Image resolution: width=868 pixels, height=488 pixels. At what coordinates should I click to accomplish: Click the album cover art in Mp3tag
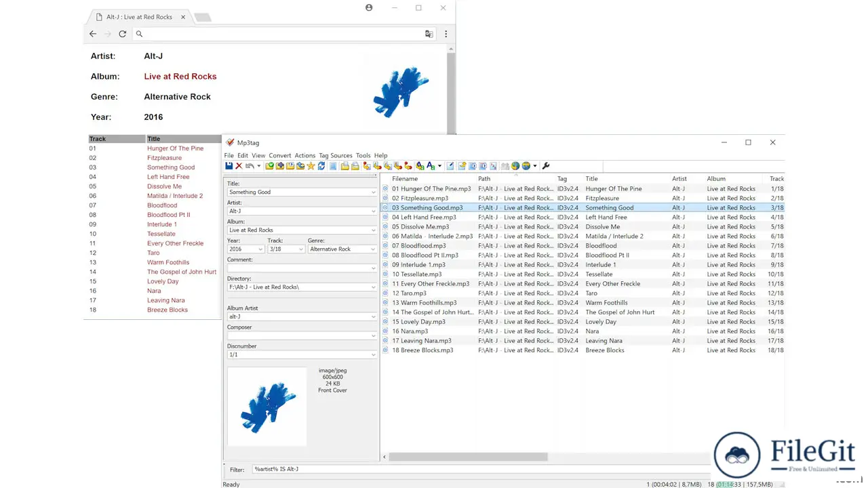click(267, 407)
